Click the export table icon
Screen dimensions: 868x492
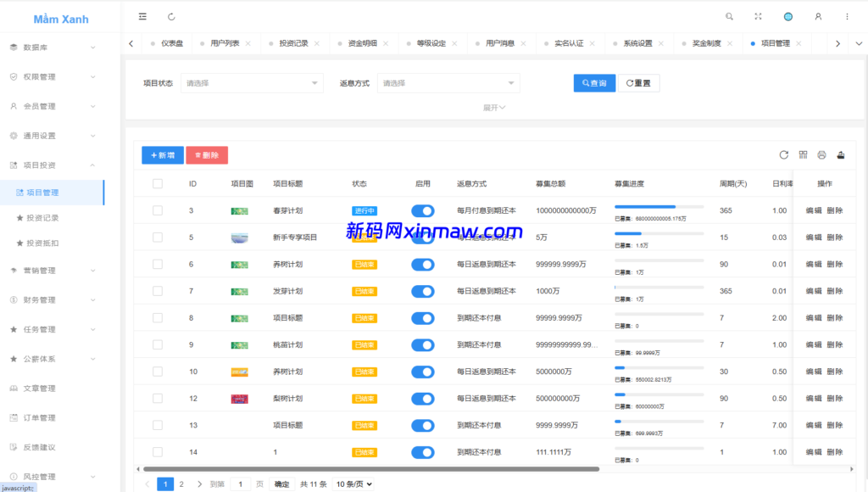(x=840, y=155)
